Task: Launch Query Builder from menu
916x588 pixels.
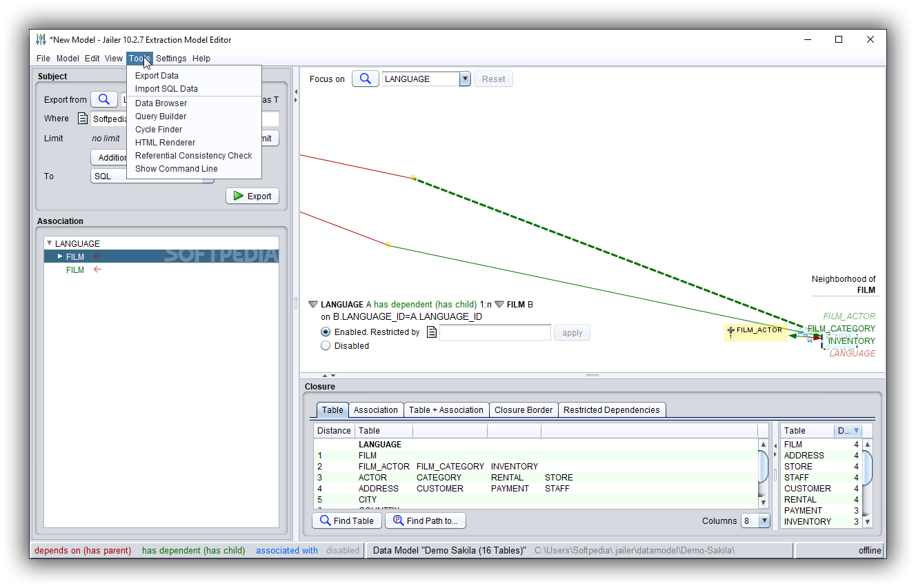Action: [194, 116]
